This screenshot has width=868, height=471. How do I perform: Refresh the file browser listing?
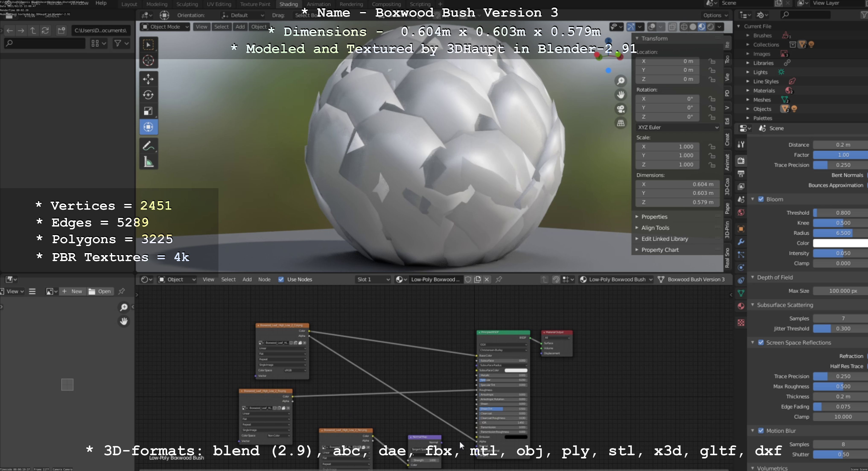45,31
